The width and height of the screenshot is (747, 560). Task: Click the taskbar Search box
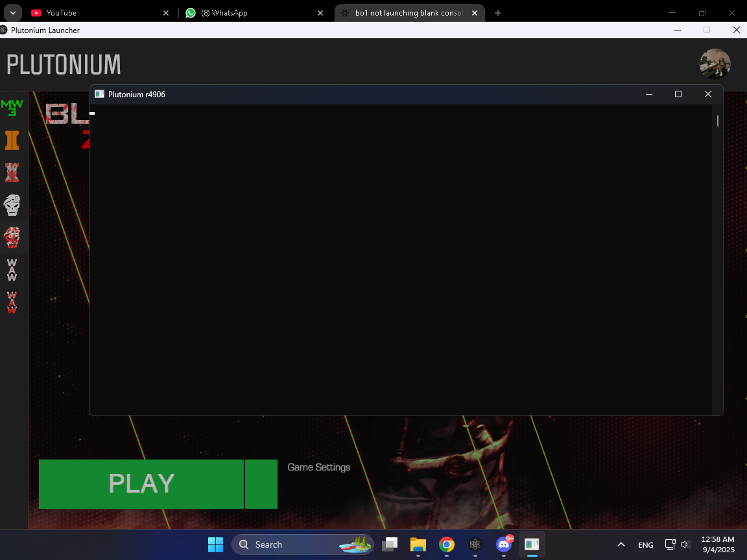click(x=303, y=544)
